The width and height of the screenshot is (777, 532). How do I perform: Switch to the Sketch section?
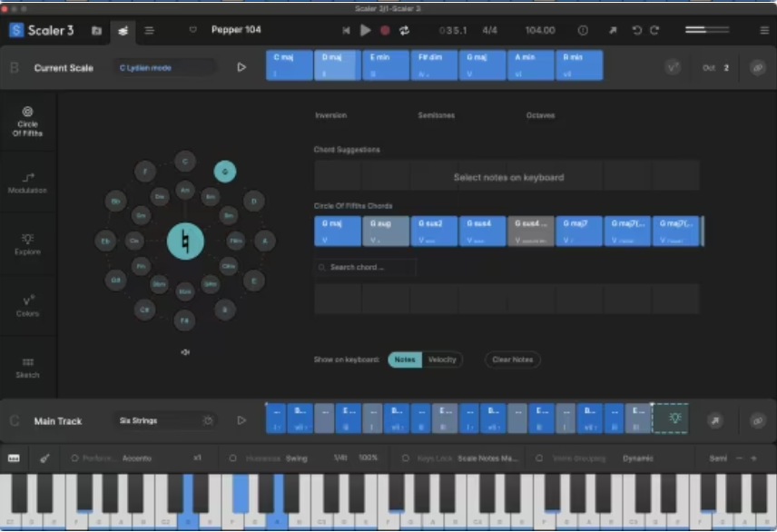pos(27,368)
